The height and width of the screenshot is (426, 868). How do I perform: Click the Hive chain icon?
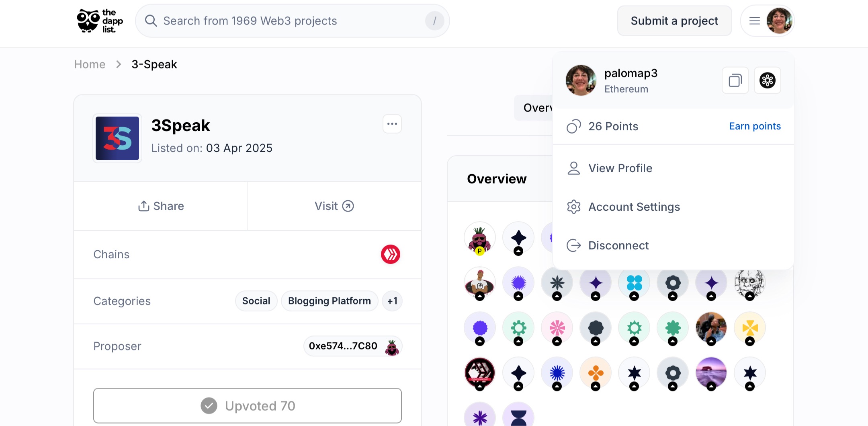click(x=391, y=254)
